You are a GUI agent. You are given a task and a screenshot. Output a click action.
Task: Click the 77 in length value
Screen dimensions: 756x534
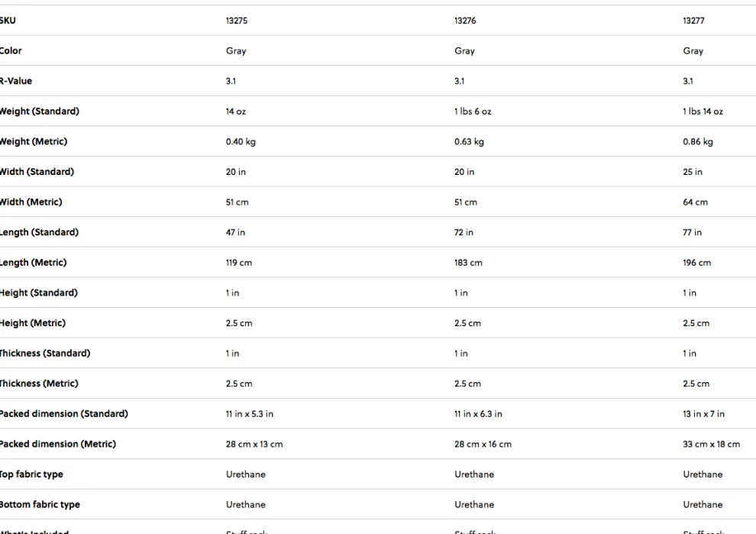click(x=692, y=232)
